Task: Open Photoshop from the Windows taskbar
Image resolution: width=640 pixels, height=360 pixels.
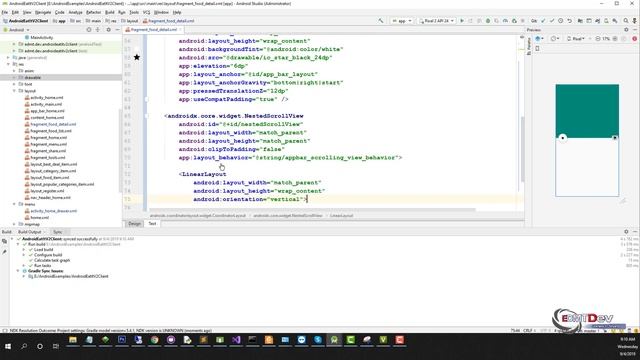Action: 122,340
